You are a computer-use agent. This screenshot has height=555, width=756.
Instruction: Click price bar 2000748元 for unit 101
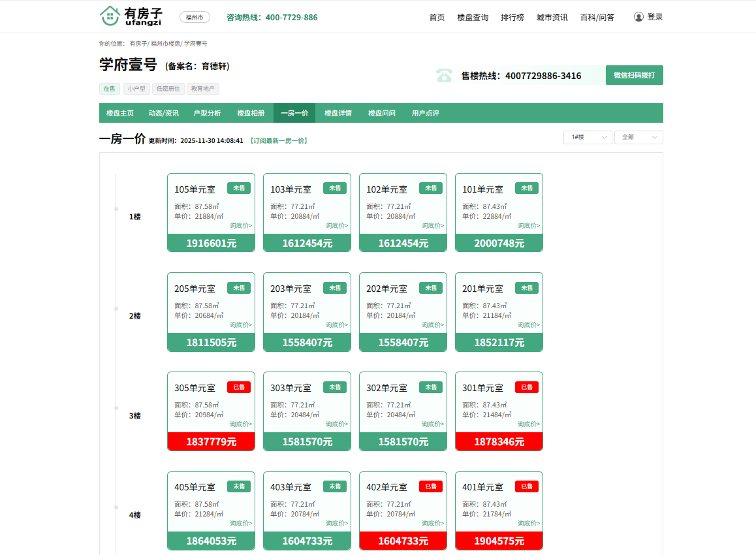[499, 243]
